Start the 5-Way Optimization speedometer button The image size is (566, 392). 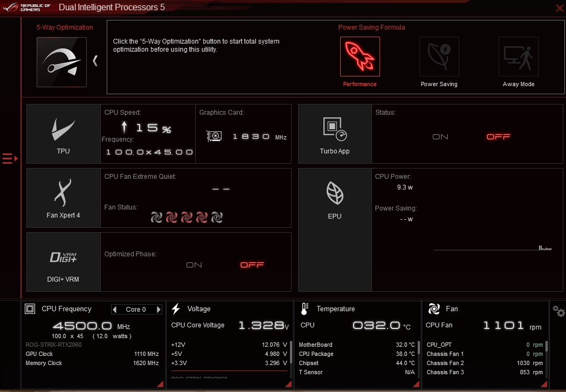coord(62,62)
